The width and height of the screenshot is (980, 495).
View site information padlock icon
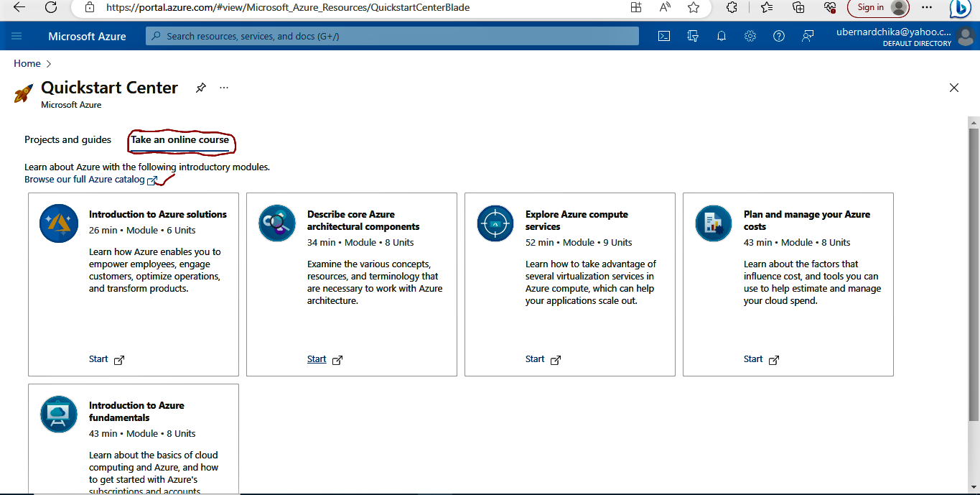[x=90, y=7]
